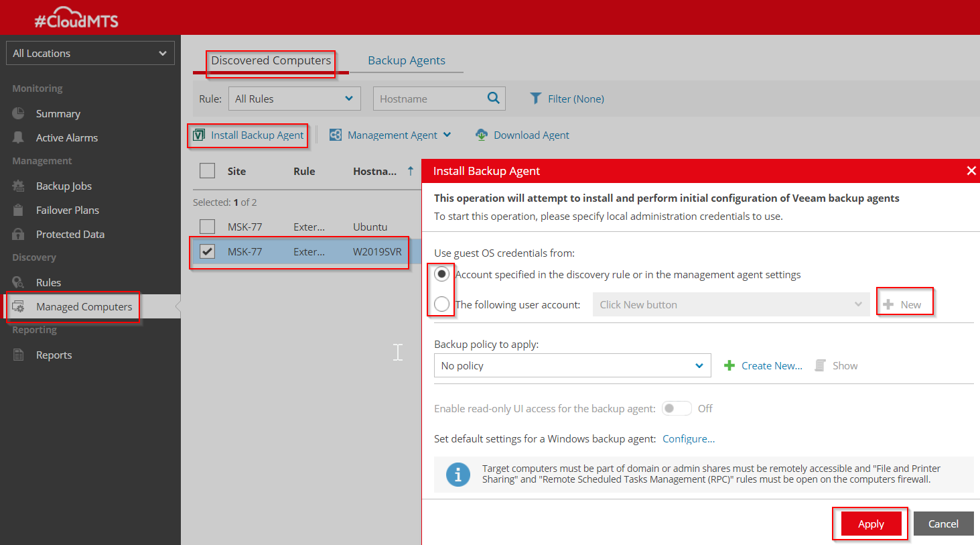Expand the All Locations dropdown

pyautogui.click(x=90, y=54)
